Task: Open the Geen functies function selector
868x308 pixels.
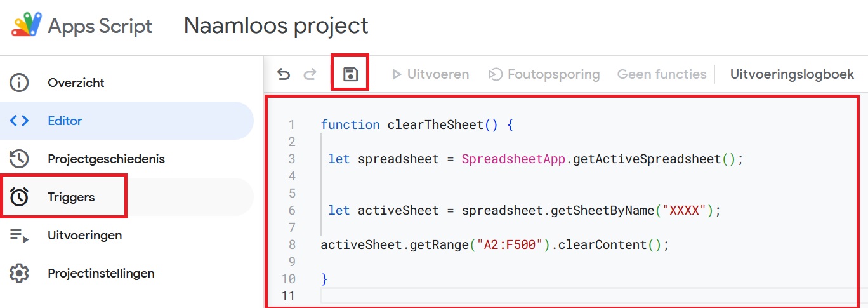Action: (662, 74)
